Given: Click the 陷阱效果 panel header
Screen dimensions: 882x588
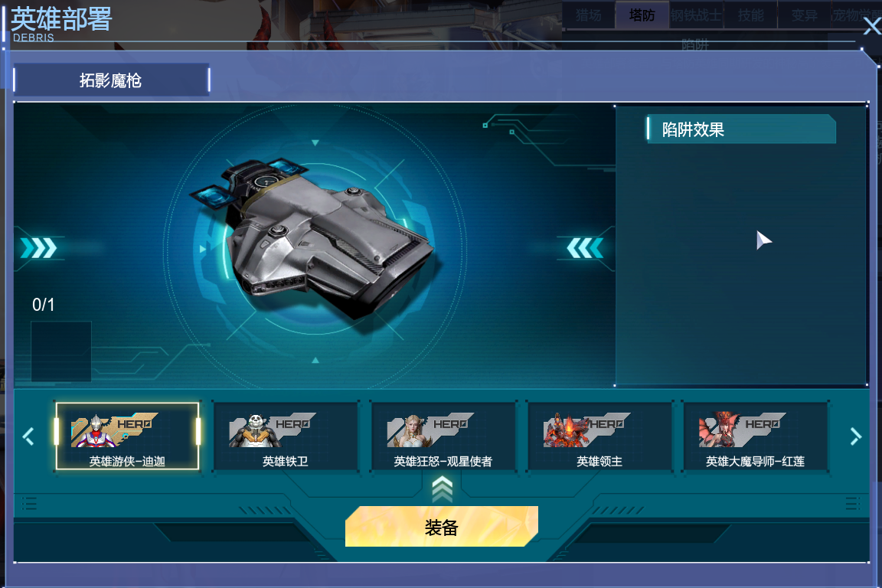Looking at the screenshot, I should pyautogui.click(x=741, y=129).
